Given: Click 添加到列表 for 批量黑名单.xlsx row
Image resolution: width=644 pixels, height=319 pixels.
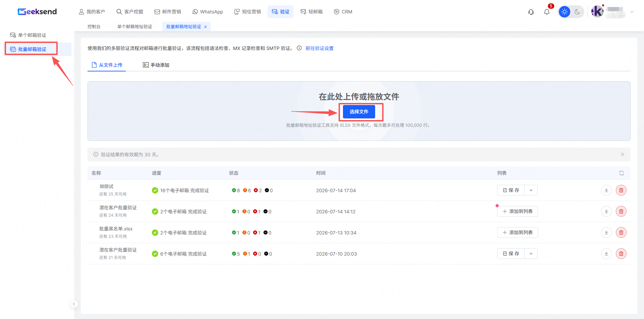Looking at the screenshot, I should (x=518, y=232).
